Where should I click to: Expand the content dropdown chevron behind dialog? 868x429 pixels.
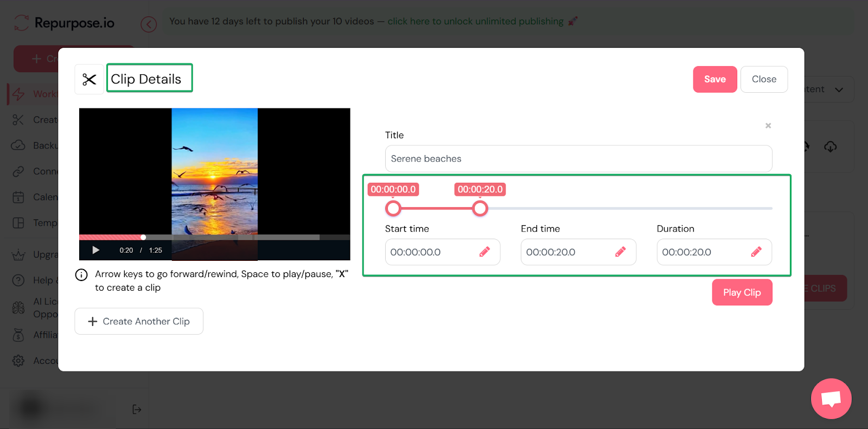pyautogui.click(x=839, y=89)
